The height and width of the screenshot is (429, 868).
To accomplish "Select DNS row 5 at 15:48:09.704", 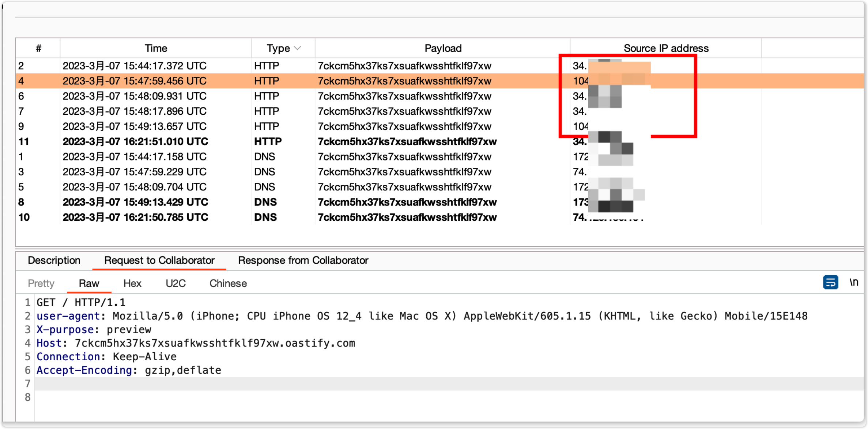I will (x=439, y=187).
